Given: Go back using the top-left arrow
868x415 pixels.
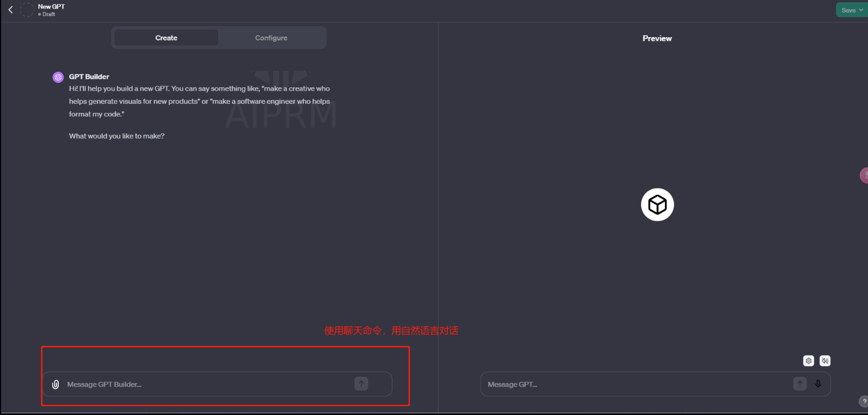Looking at the screenshot, I should pyautogui.click(x=10, y=10).
